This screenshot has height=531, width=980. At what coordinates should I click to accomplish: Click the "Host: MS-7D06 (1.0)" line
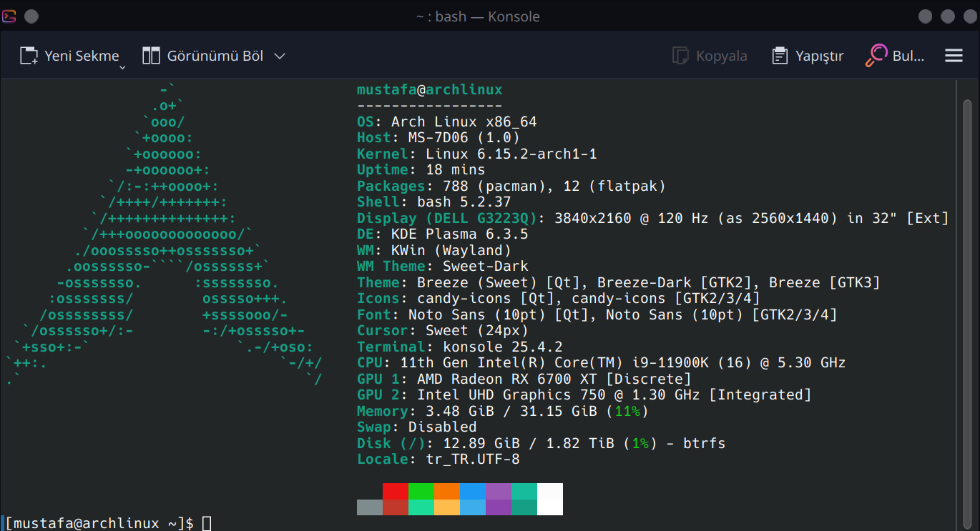438,138
